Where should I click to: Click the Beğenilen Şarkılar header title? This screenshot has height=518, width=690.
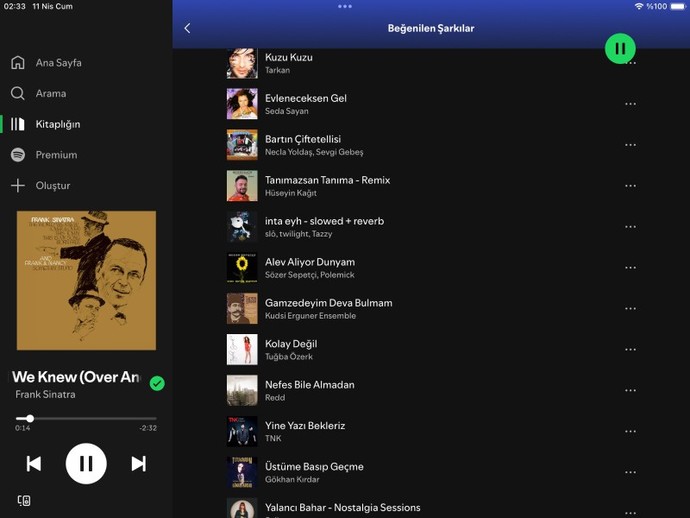click(x=431, y=28)
